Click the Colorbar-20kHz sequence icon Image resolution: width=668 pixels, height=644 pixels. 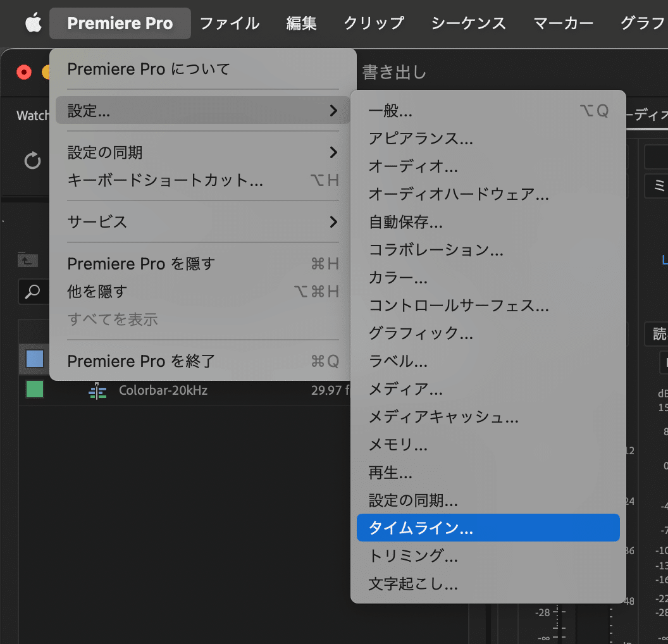coord(97,390)
